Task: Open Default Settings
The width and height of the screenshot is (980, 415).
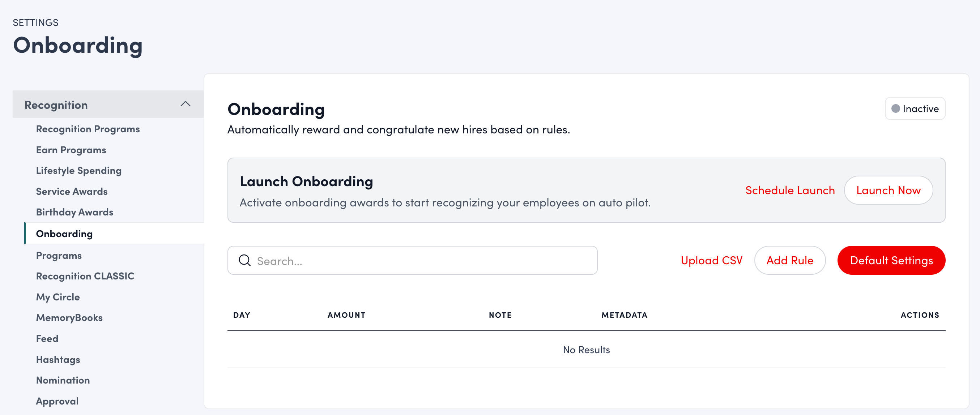Action: (x=891, y=260)
